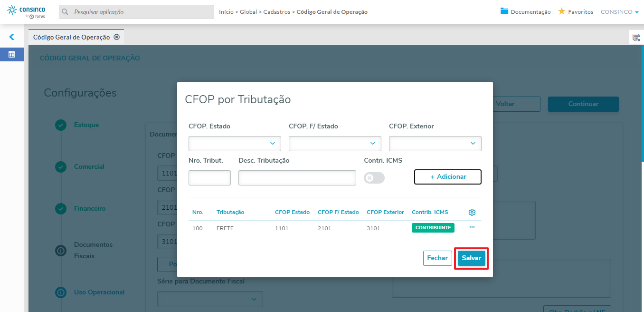644x312 pixels.
Task: Open the CFOP. Exterior dropdown
Action: tap(435, 144)
